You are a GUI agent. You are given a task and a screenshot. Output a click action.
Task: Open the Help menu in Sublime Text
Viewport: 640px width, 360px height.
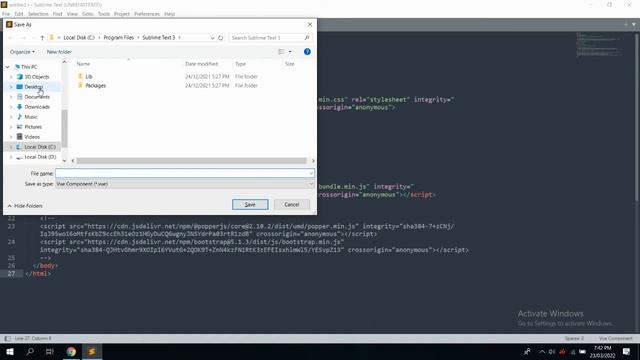169,14
